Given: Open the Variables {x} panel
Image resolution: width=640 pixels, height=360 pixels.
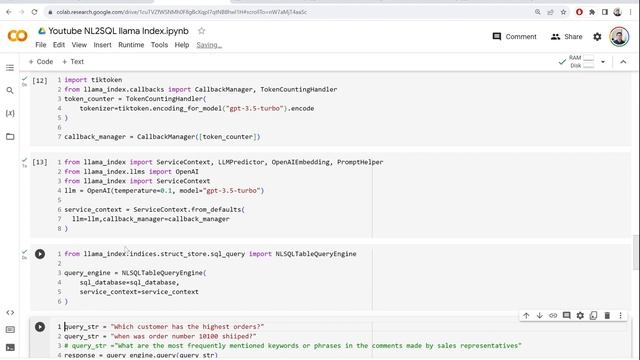Looking at the screenshot, I should click(10, 113).
